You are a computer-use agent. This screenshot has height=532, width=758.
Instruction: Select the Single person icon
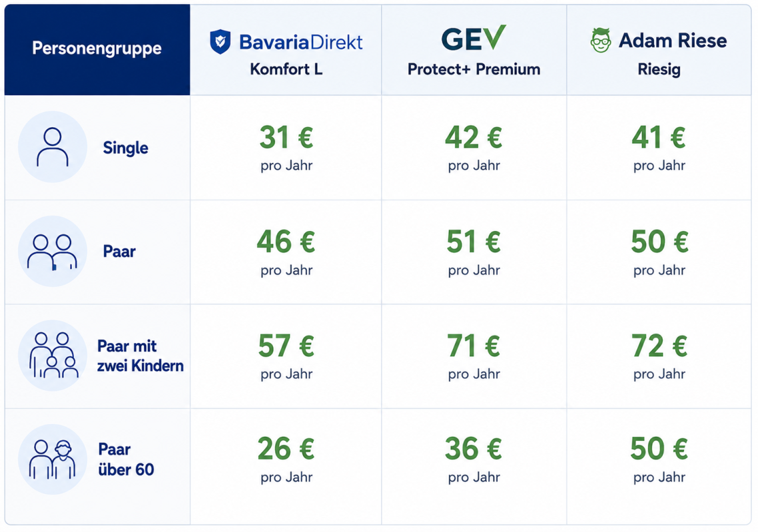click(x=53, y=147)
